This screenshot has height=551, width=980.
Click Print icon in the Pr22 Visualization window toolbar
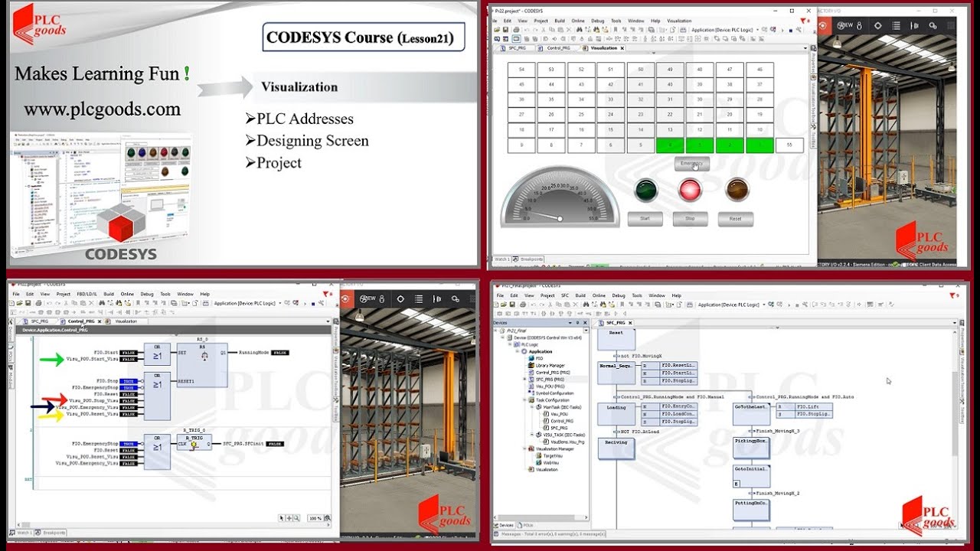click(x=516, y=30)
